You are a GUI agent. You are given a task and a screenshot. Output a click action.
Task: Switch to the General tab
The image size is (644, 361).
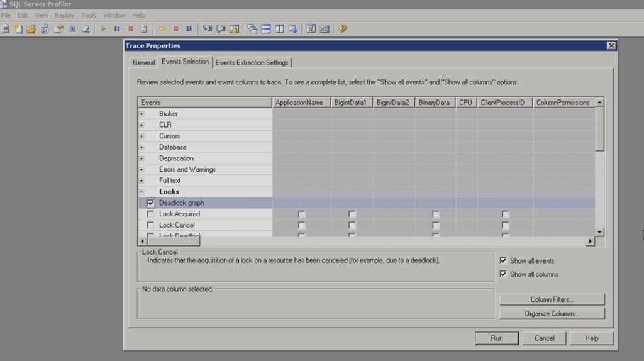point(144,62)
